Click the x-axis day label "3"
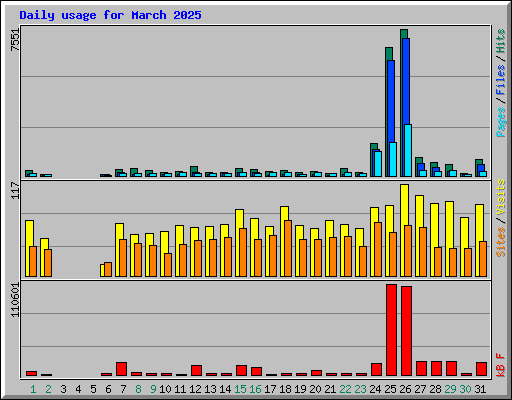 (63, 389)
